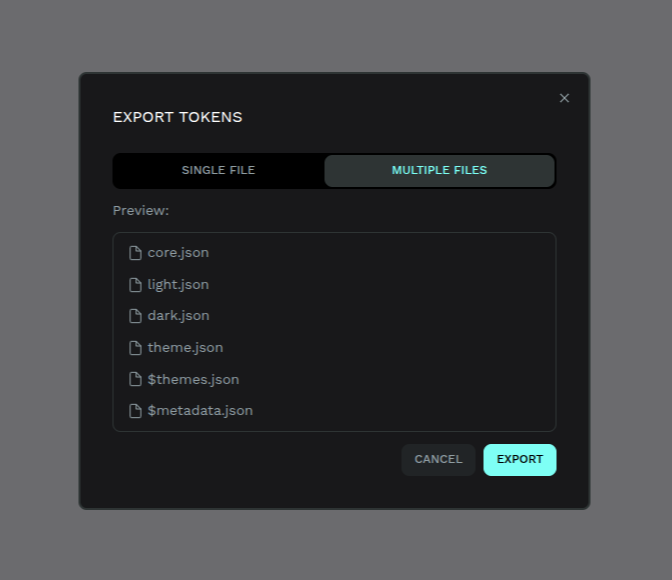The image size is (672, 580).
Task: Click the Export Tokens dialog title
Action: [177, 117]
